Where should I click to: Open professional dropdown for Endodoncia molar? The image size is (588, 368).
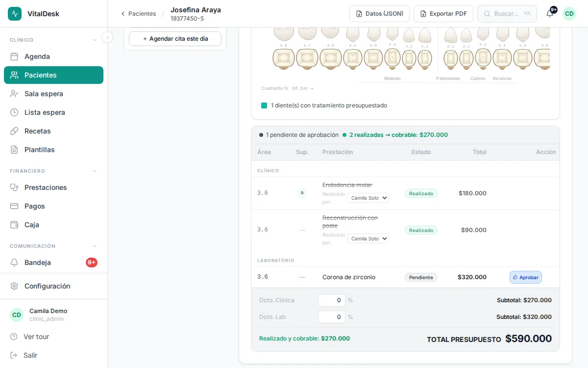pos(368,198)
